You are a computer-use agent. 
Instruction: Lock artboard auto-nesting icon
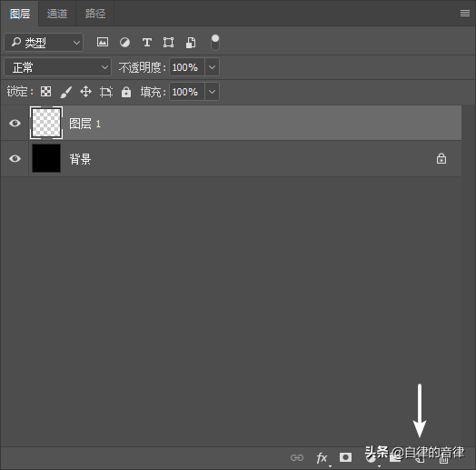106,92
